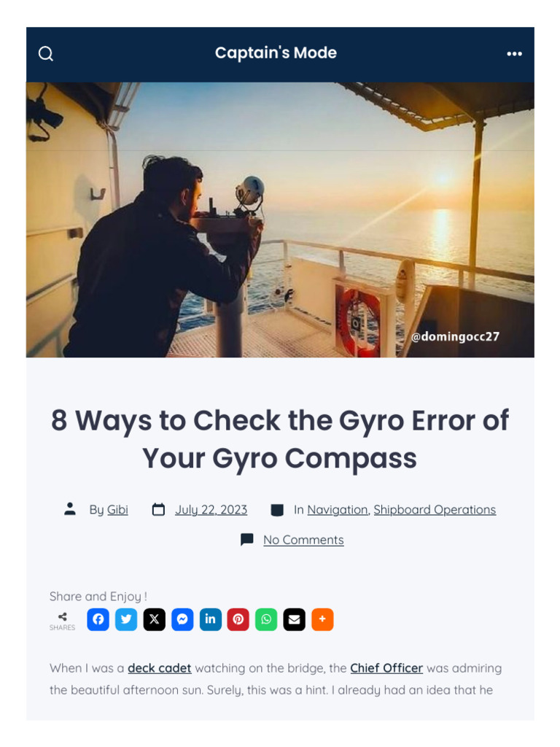This screenshot has height=747, width=560.
Task: Share the article on LinkedIn
Action: tap(211, 619)
